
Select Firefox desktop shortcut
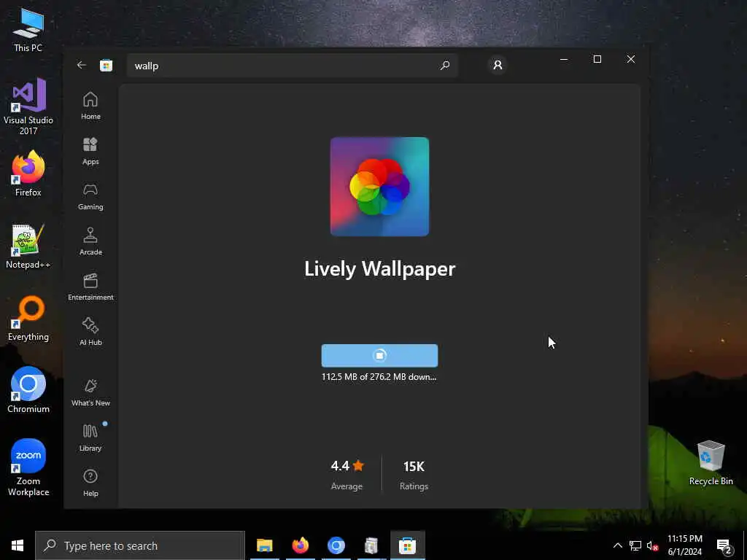[x=28, y=174]
